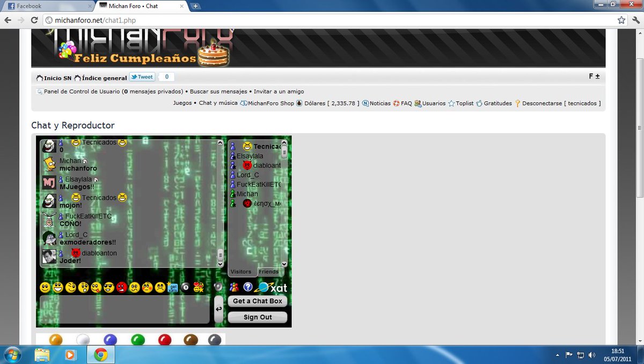Switch to the Friends tab
The image size is (644, 364).
point(269,272)
